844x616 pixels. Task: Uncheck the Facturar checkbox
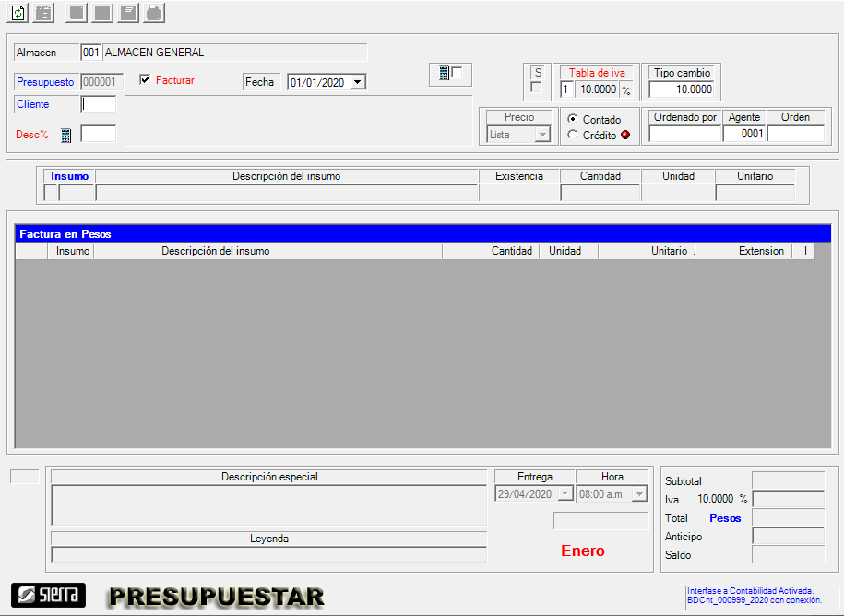(145, 80)
